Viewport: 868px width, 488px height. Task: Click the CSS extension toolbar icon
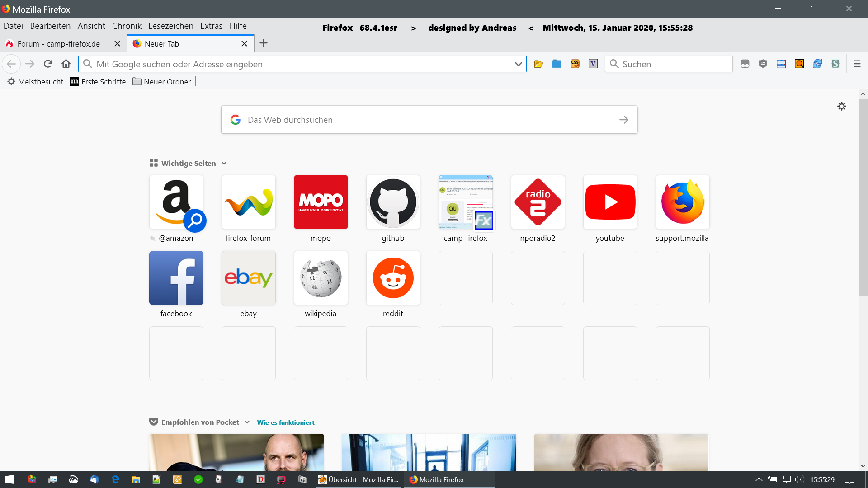pyautogui.click(x=575, y=64)
